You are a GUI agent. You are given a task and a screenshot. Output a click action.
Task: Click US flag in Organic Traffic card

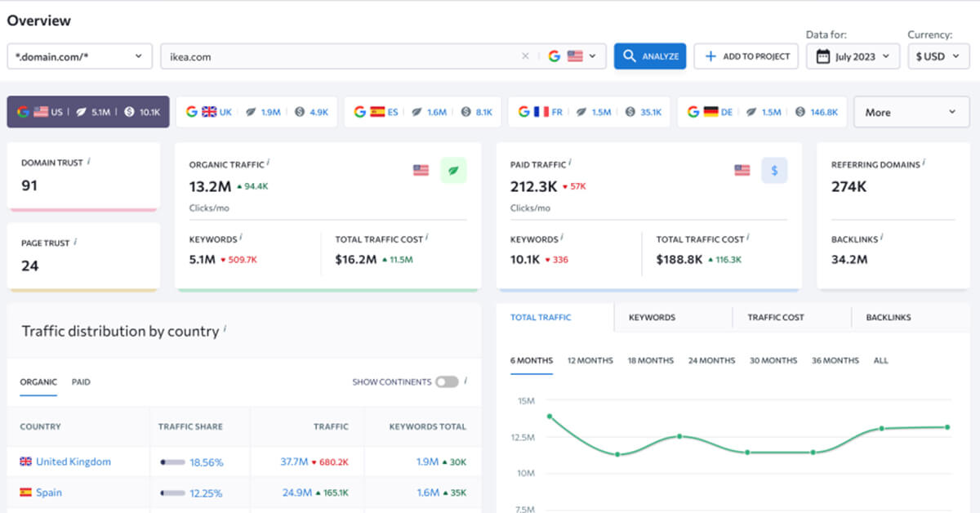click(x=421, y=170)
